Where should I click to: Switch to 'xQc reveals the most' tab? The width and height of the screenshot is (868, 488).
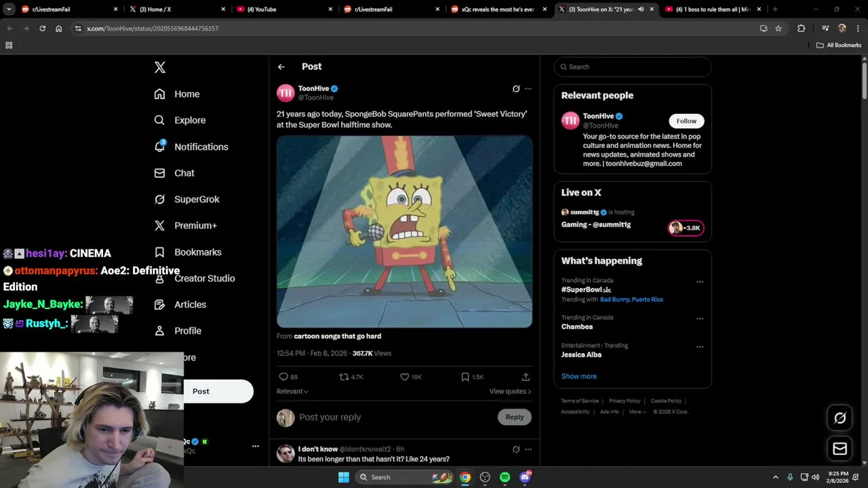500,9
